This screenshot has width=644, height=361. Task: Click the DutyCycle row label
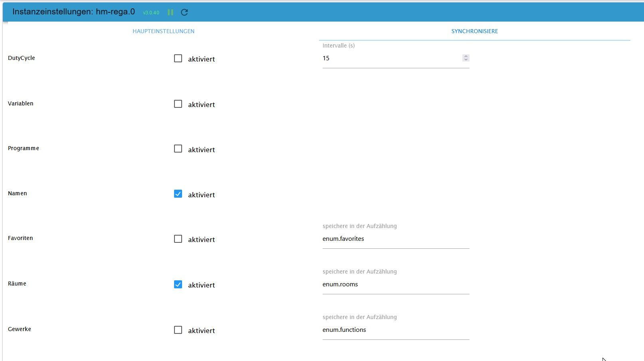tap(22, 58)
